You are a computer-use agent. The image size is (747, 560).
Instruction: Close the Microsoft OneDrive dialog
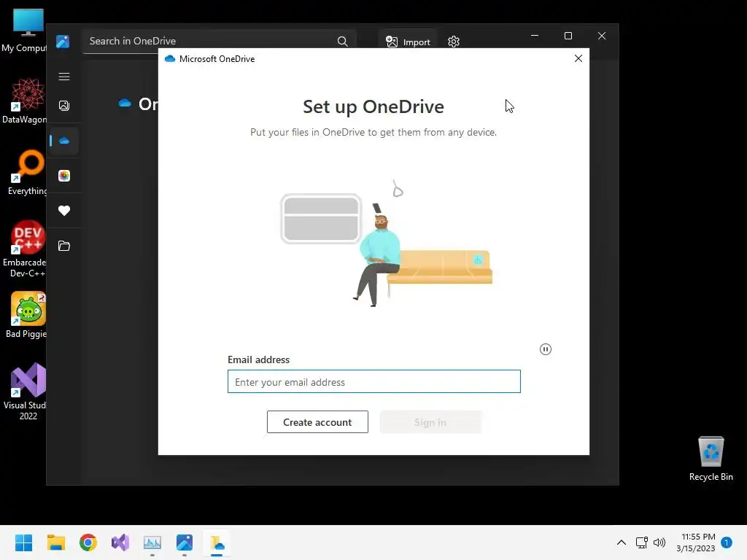click(578, 58)
